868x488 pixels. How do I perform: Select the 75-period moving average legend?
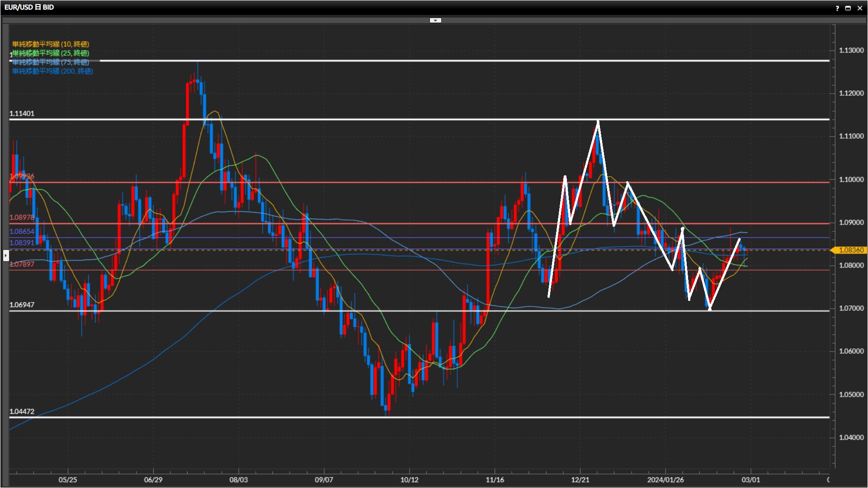tap(51, 62)
